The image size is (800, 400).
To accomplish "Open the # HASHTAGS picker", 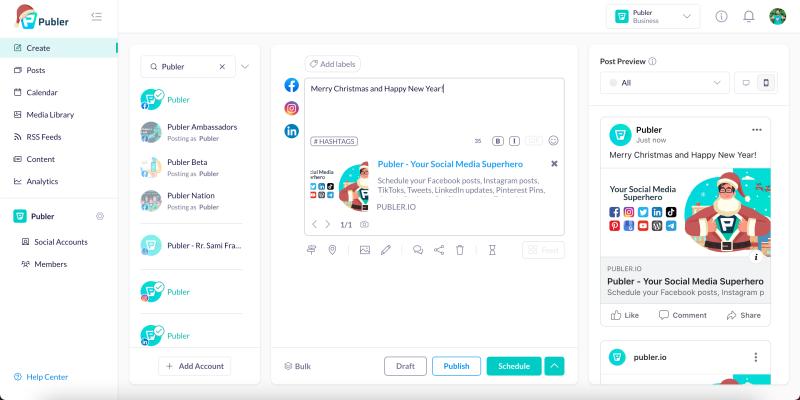I will [x=334, y=141].
